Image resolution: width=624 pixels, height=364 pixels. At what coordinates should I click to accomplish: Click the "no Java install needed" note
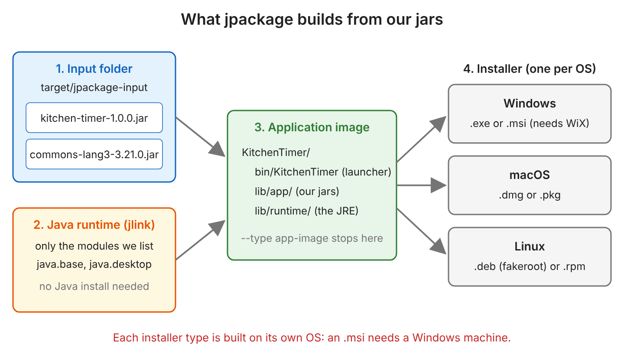(x=94, y=286)
